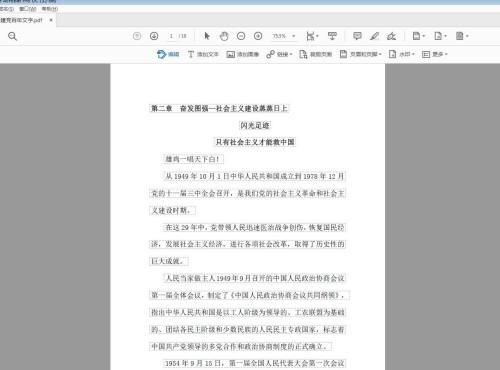Select the line starting 指出中华人民共和国是

click(247, 312)
